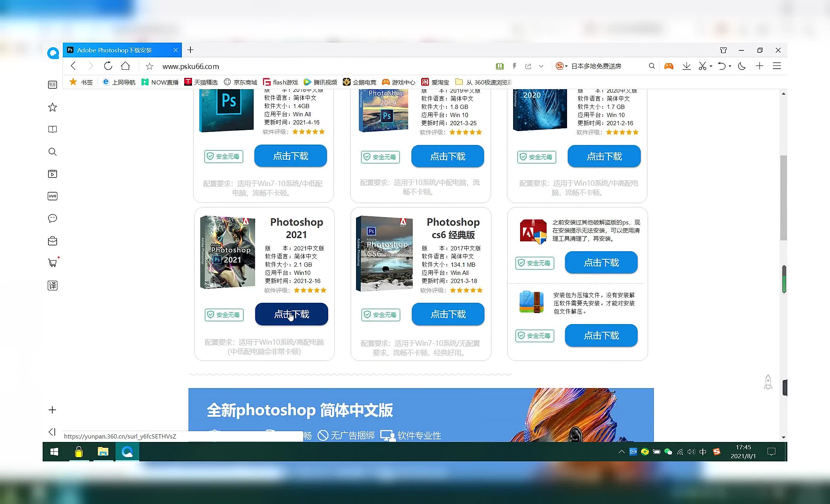Open reading mode book icon in address bar
830x504 pixels.
click(x=500, y=66)
